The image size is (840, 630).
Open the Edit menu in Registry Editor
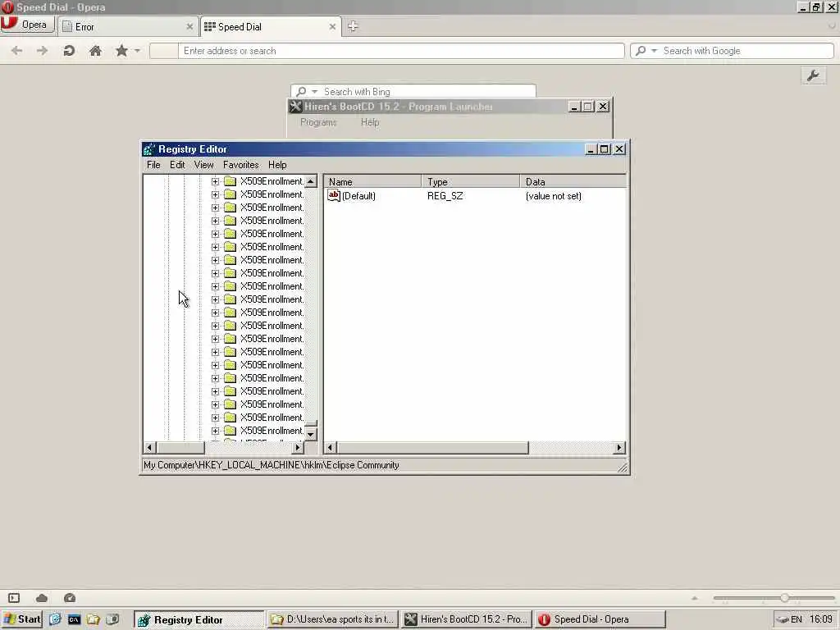(x=177, y=165)
